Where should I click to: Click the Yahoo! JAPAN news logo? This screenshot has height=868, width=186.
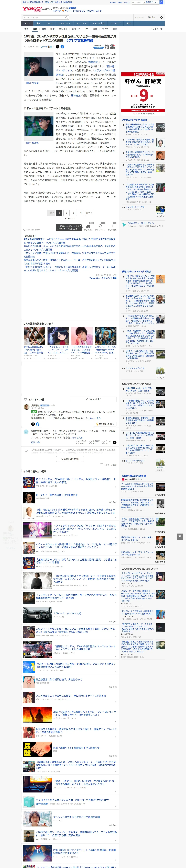coord(37,9)
